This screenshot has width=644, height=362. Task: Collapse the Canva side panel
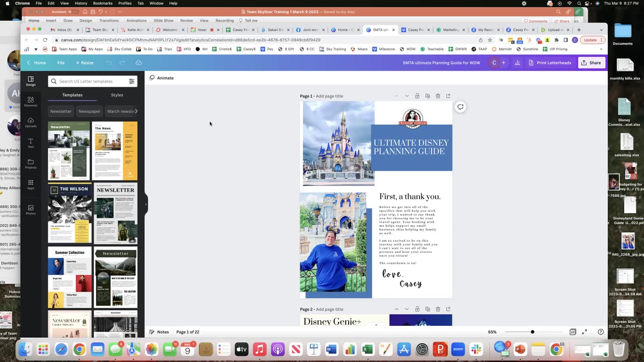click(x=146, y=204)
